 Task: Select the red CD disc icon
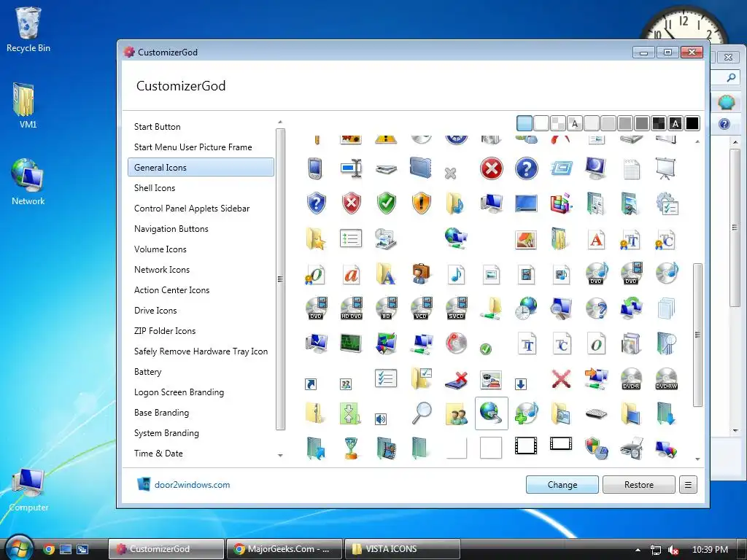coord(457,343)
